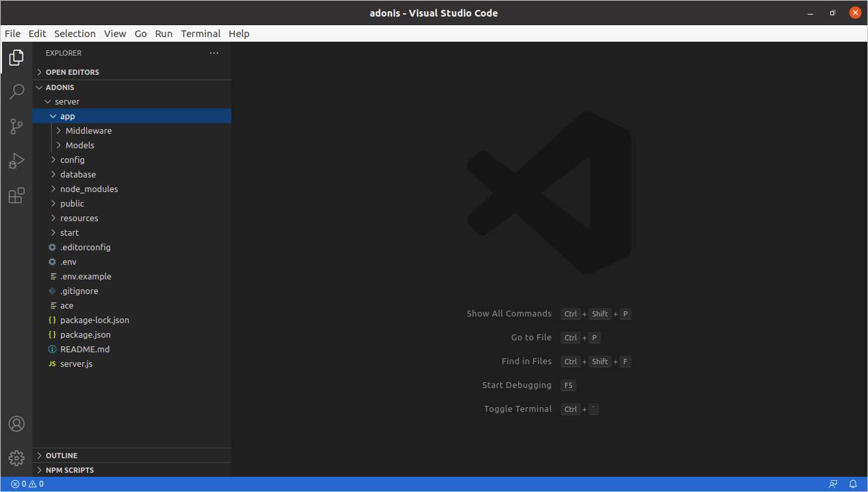Click the file icon of .env.example
Screen dimensions: 868x492
click(53, 276)
